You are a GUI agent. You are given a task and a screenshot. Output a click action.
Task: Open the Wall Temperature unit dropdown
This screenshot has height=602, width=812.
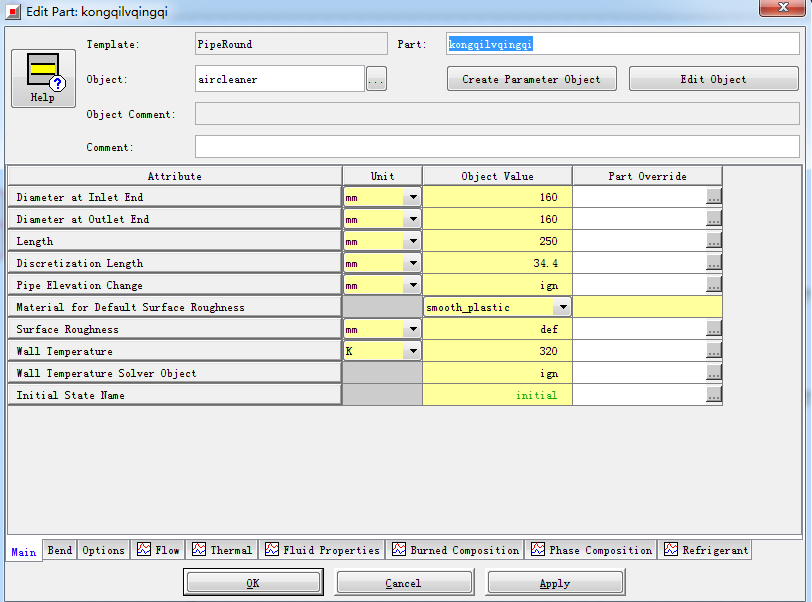tap(412, 352)
